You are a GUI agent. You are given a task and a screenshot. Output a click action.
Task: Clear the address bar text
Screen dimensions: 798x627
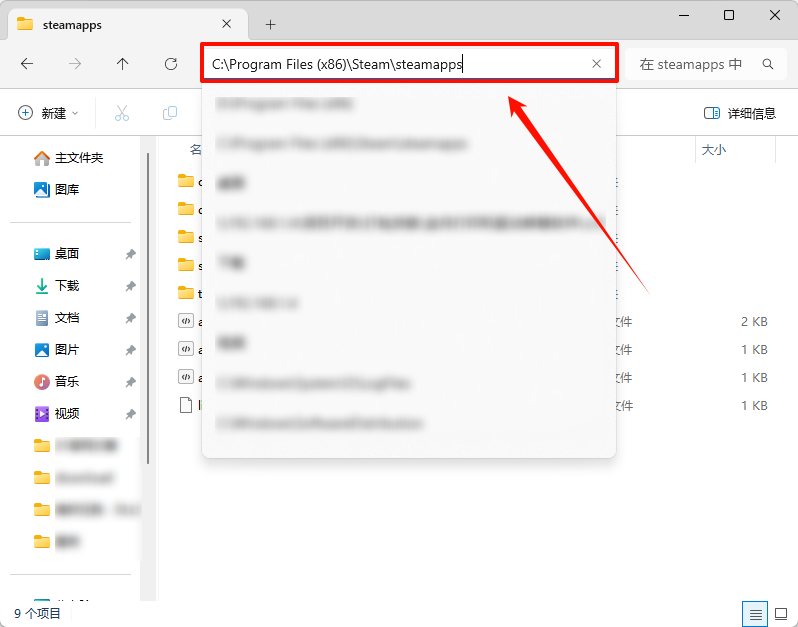[x=597, y=64]
